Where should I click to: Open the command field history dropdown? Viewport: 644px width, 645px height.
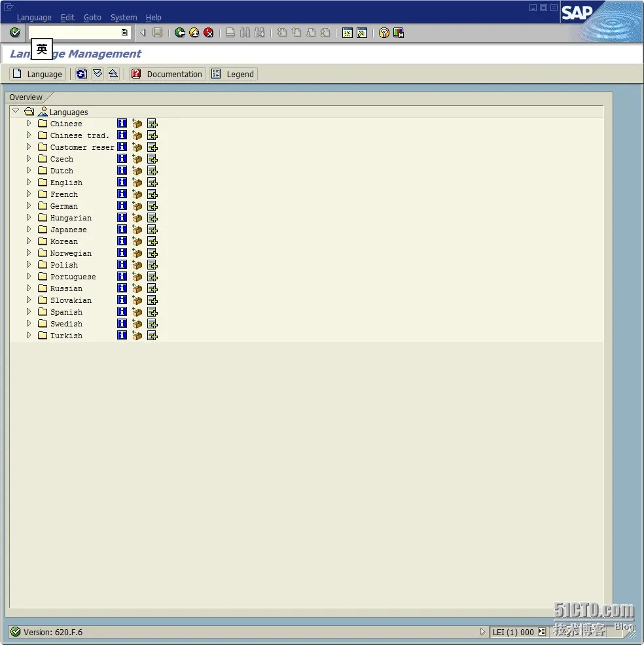[x=124, y=33]
